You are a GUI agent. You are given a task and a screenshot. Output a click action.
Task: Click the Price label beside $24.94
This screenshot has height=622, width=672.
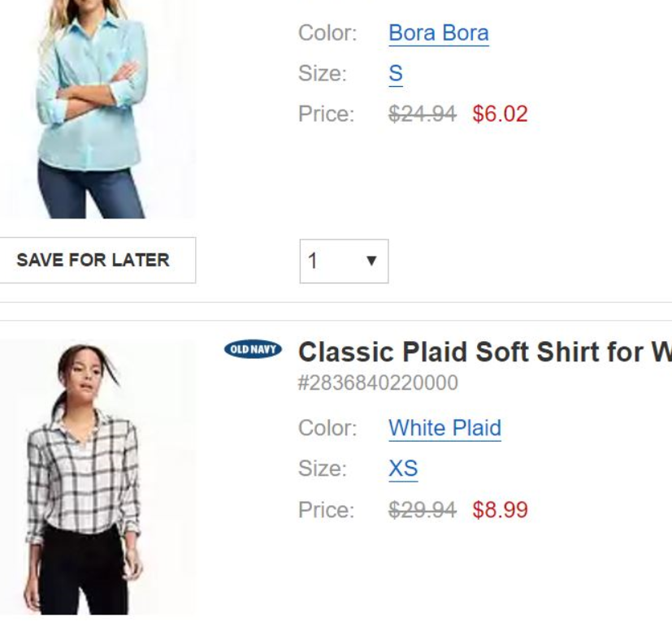pyautogui.click(x=327, y=114)
